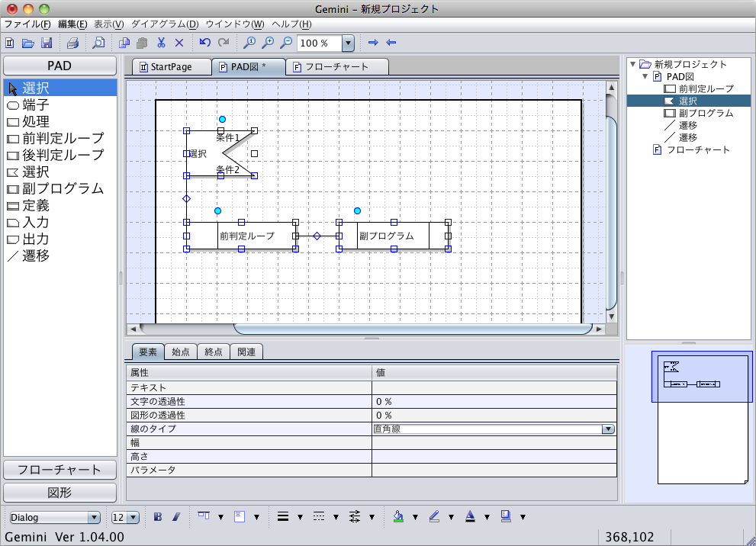756x546 pixels.
Task: Delete the selection with the X icon
Action: (179, 43)
